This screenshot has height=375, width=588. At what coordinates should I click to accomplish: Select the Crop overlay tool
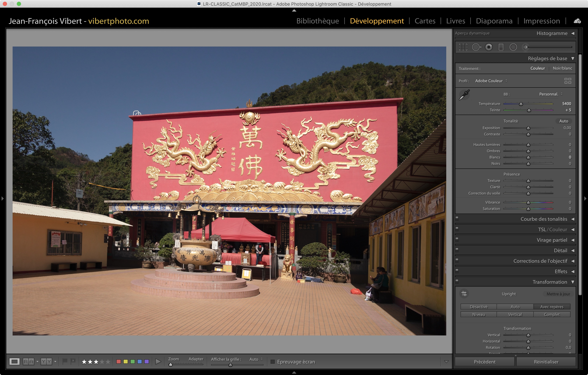point(463,47)
